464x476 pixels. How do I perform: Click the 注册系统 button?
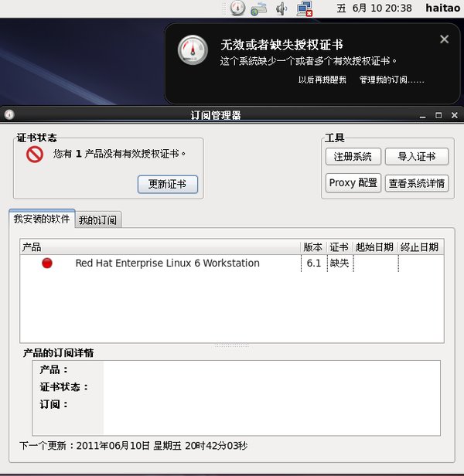click(x=353, y=157)
